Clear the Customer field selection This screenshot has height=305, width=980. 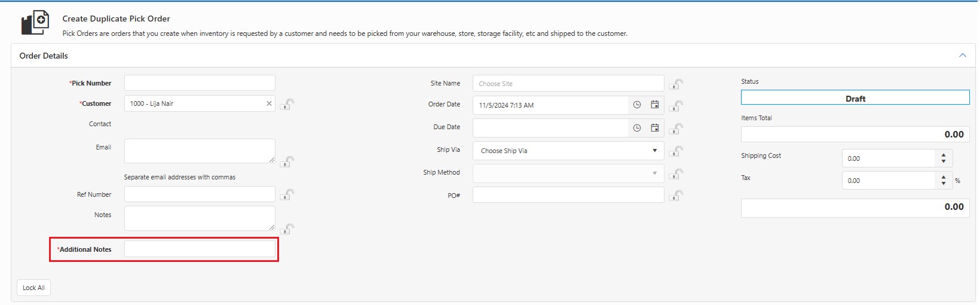tap(269, 103)
